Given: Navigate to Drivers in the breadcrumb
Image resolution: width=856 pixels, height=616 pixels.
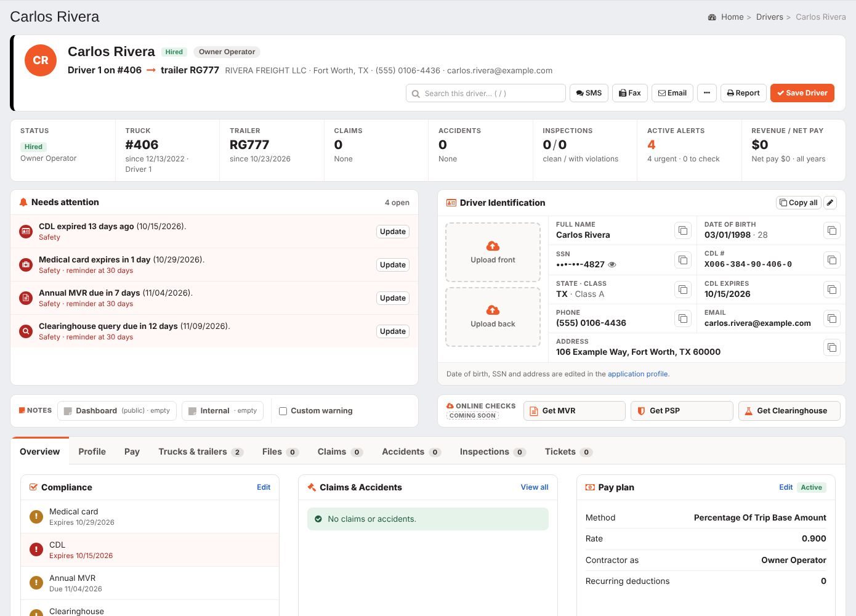Looking at the screenshot, I should 770,17.
